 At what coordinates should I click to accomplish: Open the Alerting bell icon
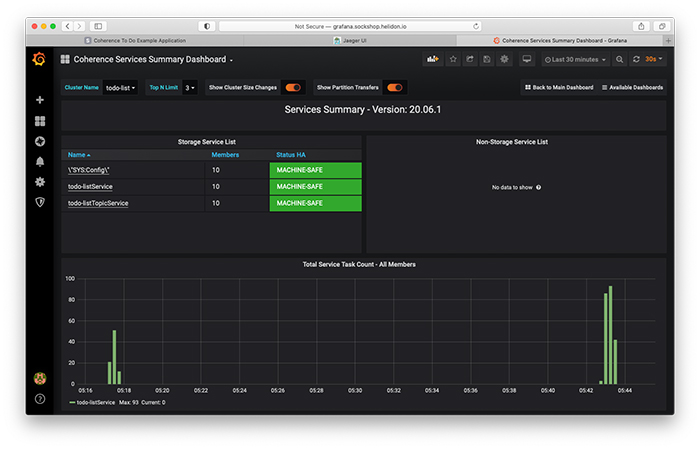pos(40,162)
